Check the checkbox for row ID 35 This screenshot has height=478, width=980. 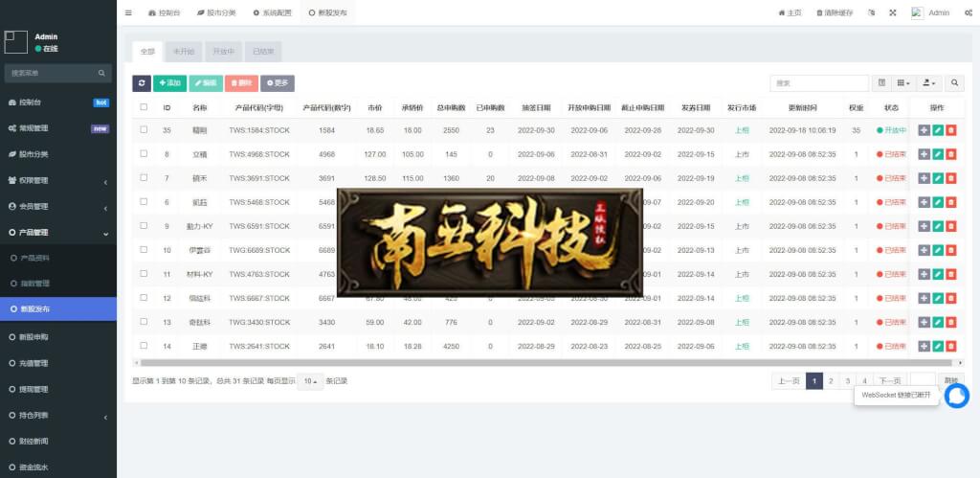[x=144, y=129]
